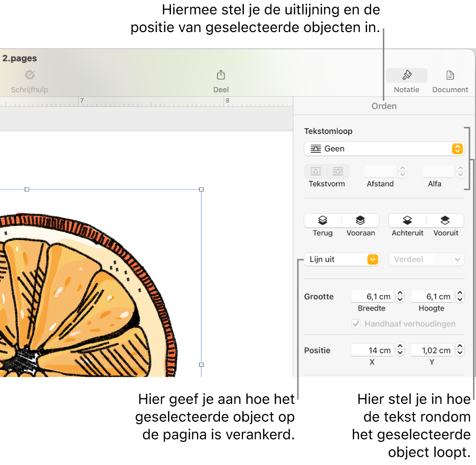Click the X position field

[x=372, y=350]
